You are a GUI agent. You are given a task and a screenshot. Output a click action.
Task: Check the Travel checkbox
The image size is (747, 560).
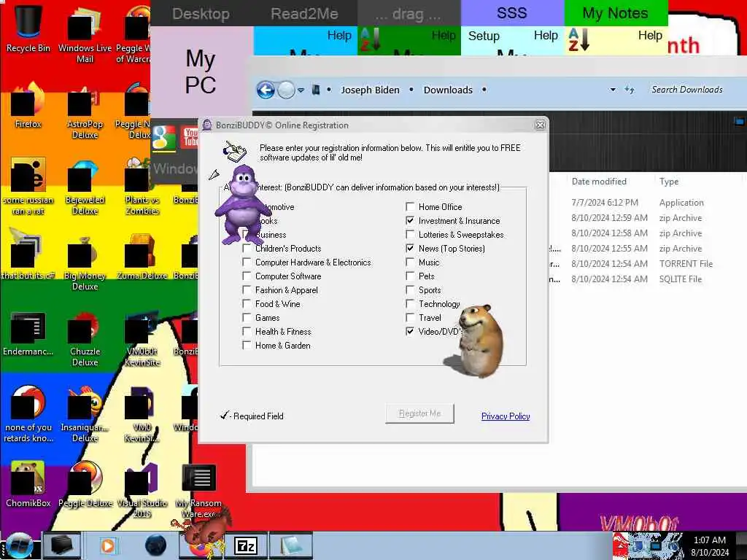point(410,317)
